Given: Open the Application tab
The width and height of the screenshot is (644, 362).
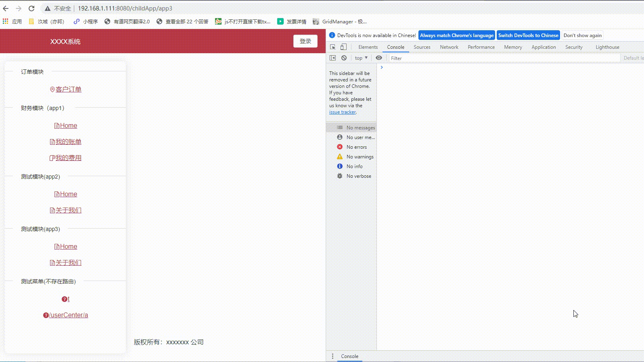Looking at the screenshot, I should click(544, 47).
